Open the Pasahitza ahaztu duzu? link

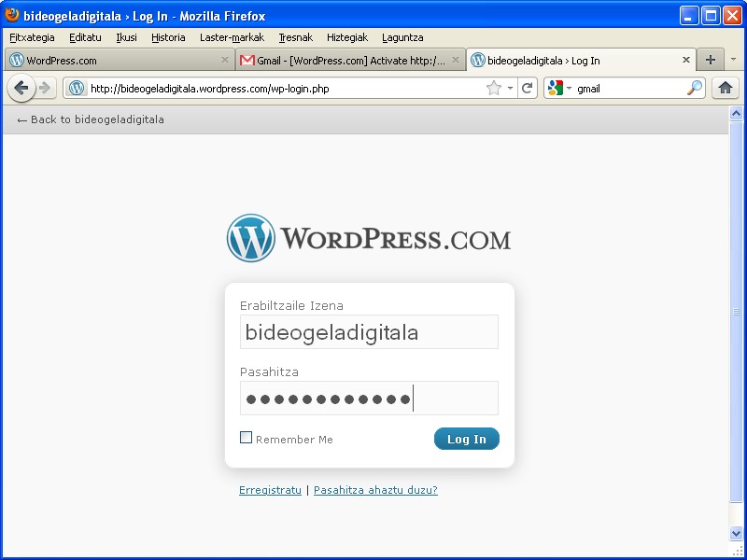pyautogui.click(x=375, y=490)
